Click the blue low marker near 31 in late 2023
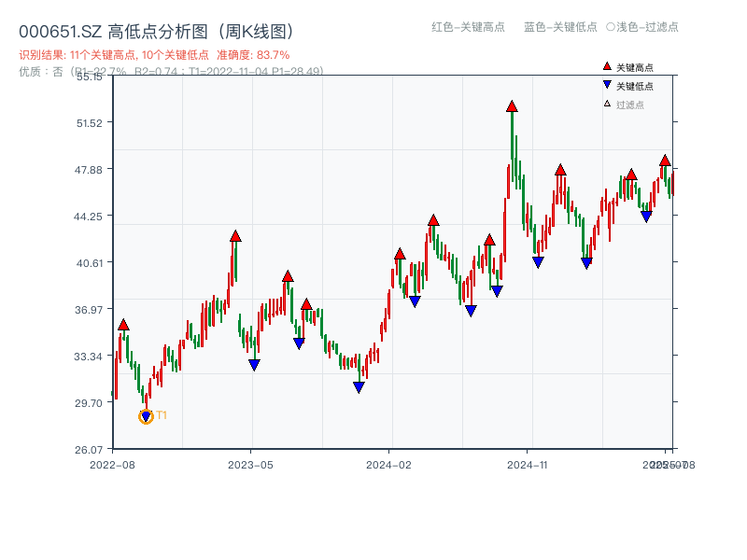Image resolution: width=747 pixels, height=560 pixels. (x=359, y=387)
